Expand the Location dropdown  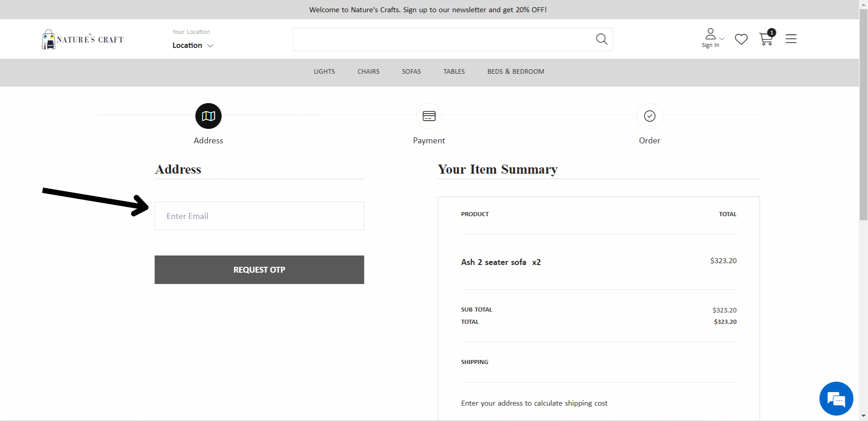(193, 45)
